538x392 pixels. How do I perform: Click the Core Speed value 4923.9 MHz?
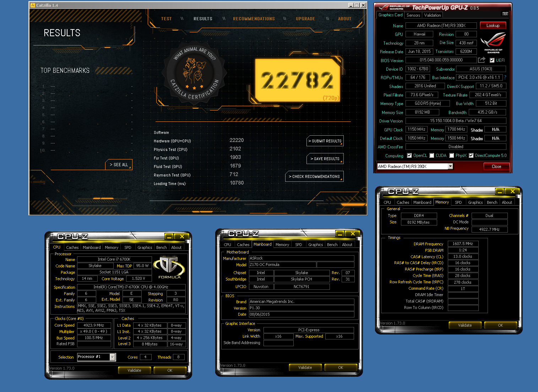click(94, 325)
